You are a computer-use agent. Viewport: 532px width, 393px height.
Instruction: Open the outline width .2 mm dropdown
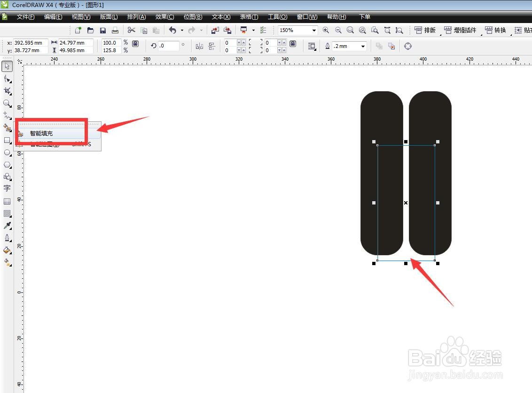coord(363,46)
